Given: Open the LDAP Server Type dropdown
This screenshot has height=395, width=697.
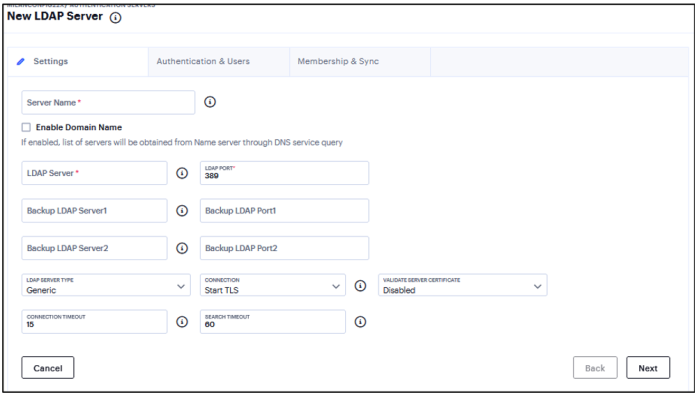Looking at the screenshot, I should click(x=106, y=285).
